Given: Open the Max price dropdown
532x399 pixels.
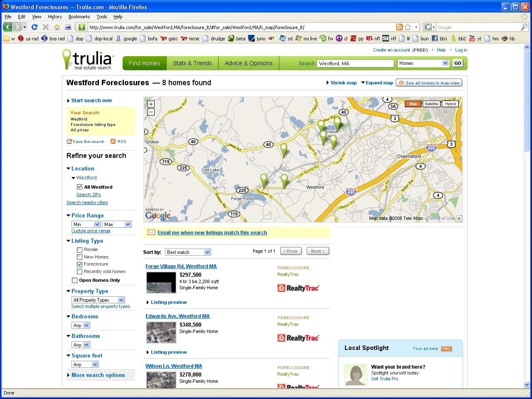Looking at the screenshot, I should [117, 224].
